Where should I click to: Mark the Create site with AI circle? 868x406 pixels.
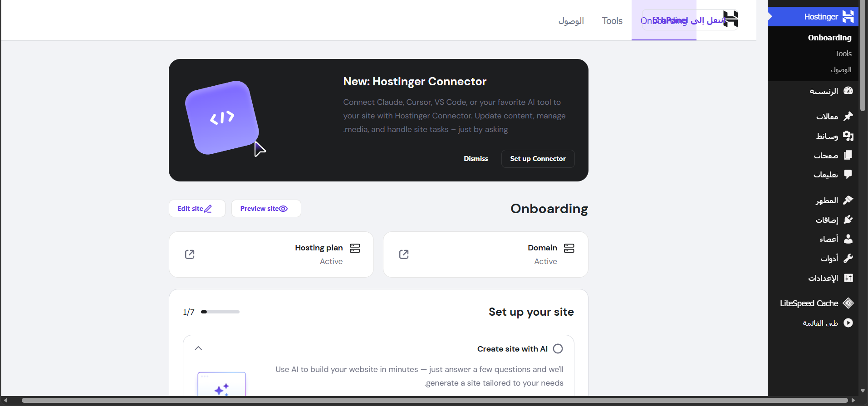click(x=558, y=348)
